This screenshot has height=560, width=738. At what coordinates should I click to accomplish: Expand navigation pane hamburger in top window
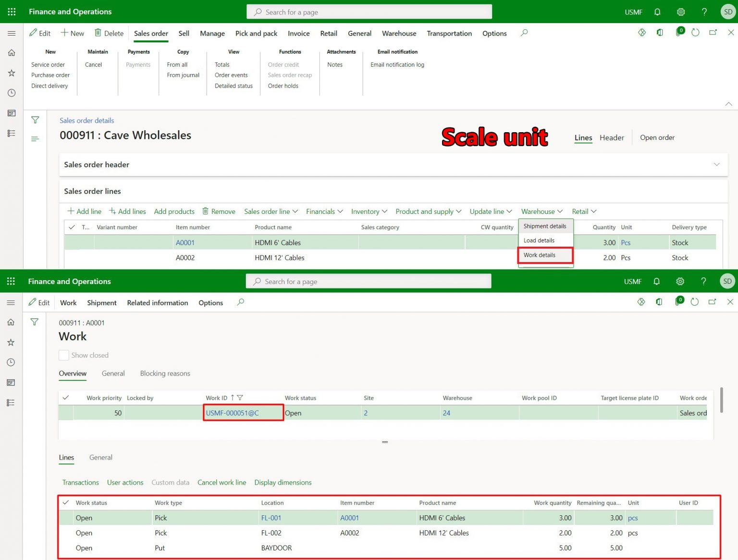12,33
